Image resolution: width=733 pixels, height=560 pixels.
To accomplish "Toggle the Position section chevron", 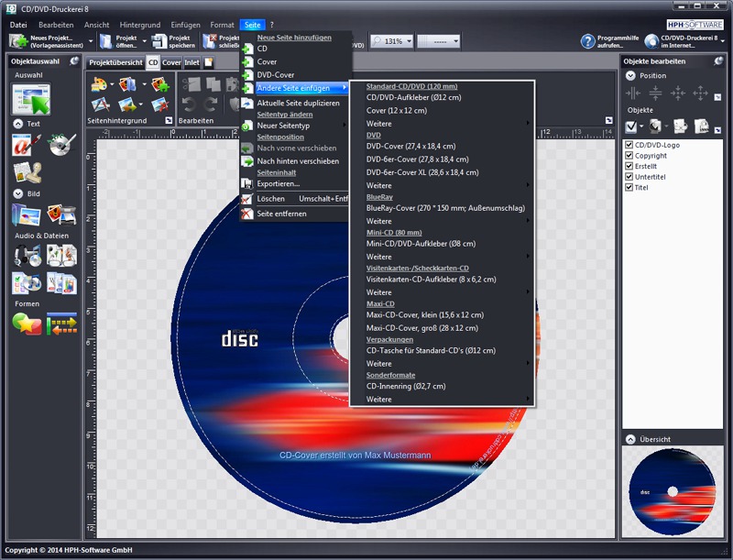I will (630, 76).
